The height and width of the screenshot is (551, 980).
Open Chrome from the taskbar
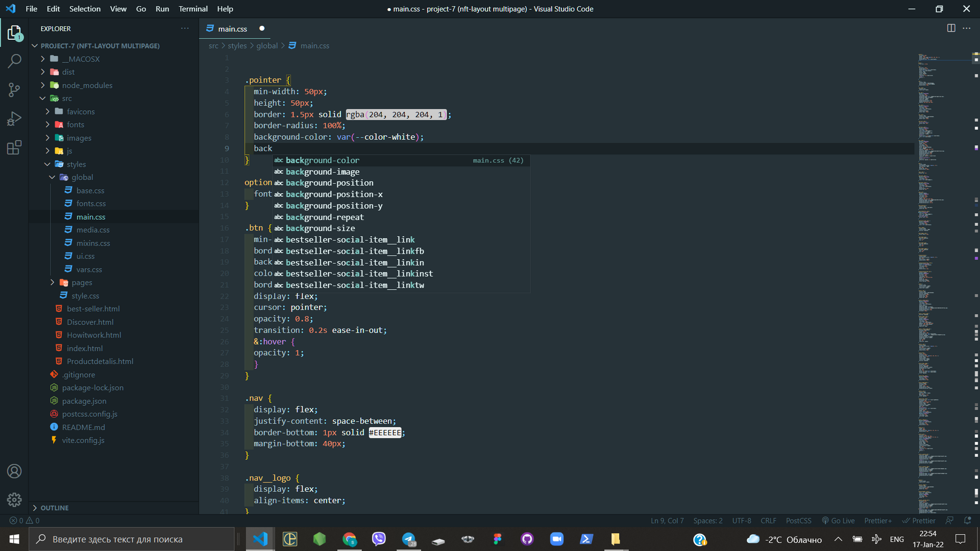350,539
